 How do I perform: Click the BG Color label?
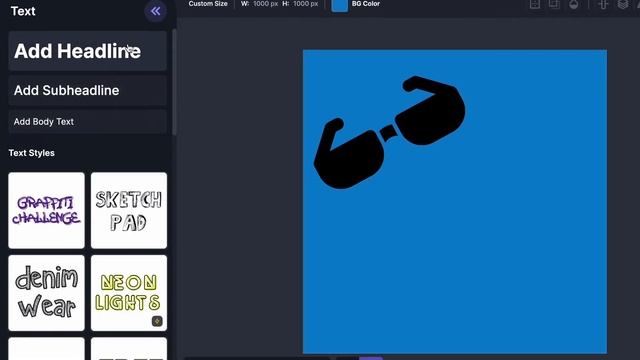tap(366, 4)
